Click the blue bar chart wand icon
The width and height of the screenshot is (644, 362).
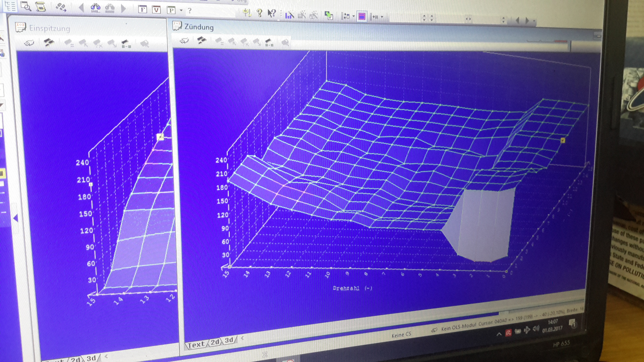click(289, 14)
